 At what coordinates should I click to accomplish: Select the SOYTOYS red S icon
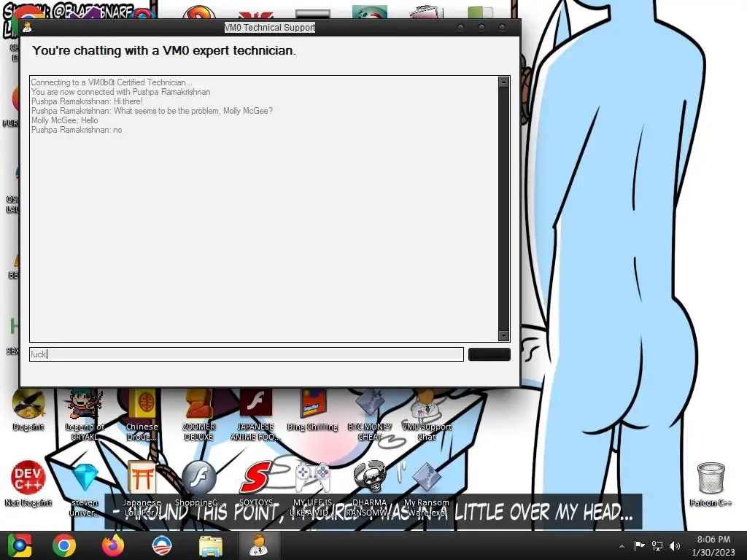coord(256,483)
